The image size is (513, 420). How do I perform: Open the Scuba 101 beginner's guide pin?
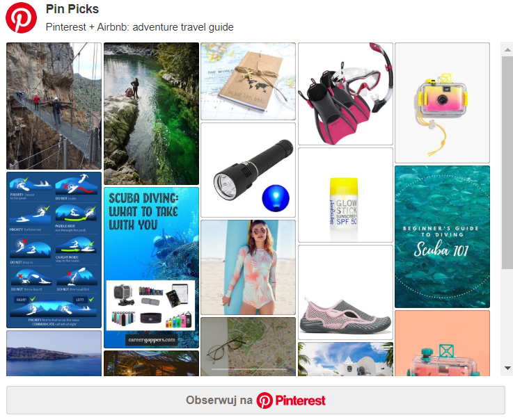click(442, 236)
